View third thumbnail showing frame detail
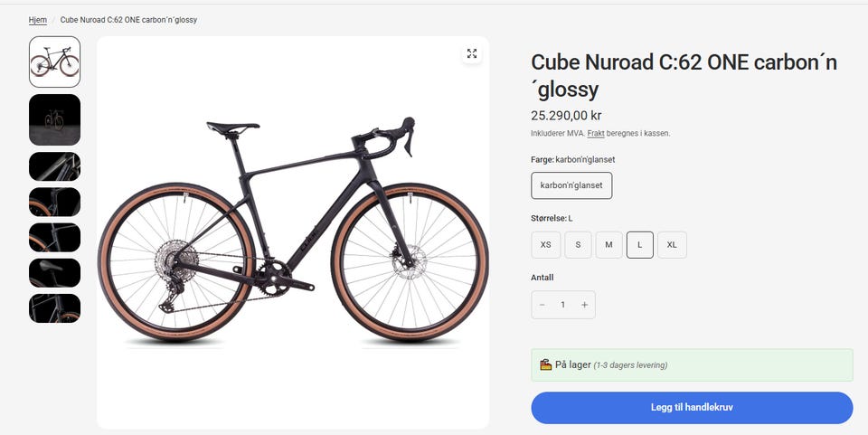This screenshot has height=435, width=868. click(x=55, y=166)
